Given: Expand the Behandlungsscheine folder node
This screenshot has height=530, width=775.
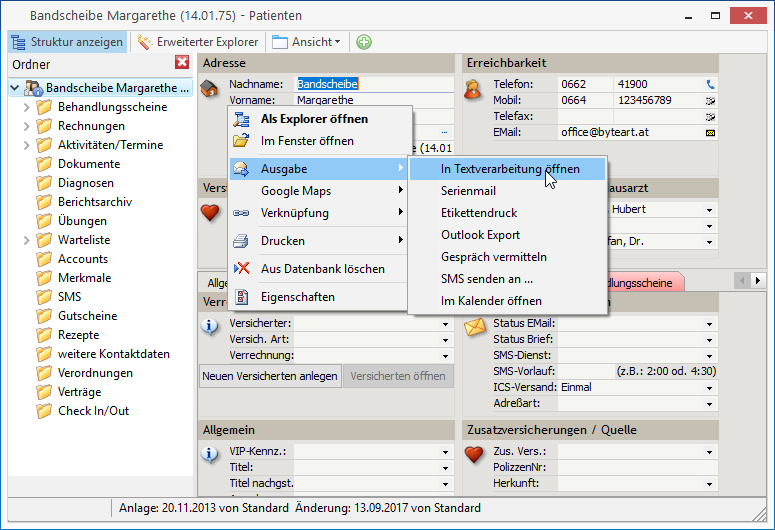Looking at the screenshot, I should point(26,107).
